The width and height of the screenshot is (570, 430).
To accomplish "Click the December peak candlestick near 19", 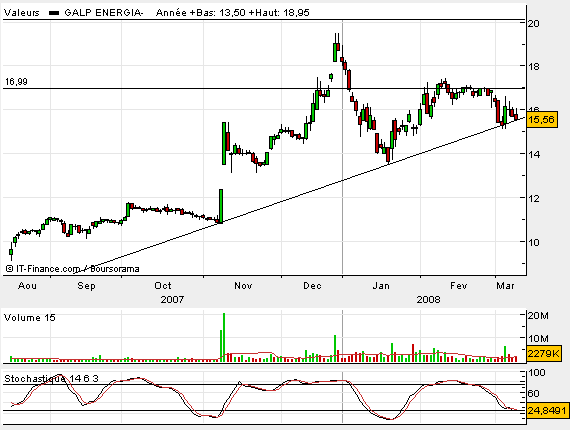I will click(x=335, y=52).
